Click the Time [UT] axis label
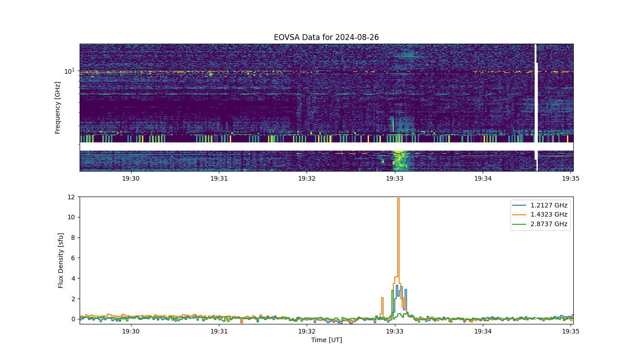Screen dimensions: 637x364 tap(326, 340)
